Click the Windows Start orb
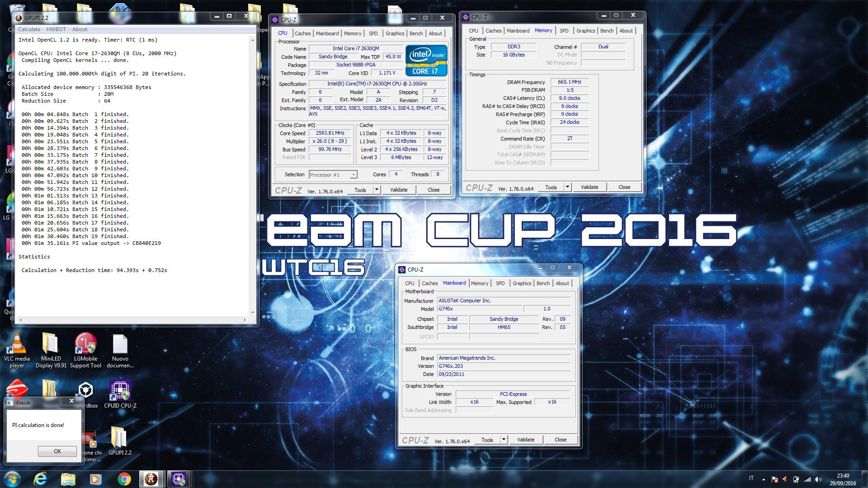 (x=12, y=479)
